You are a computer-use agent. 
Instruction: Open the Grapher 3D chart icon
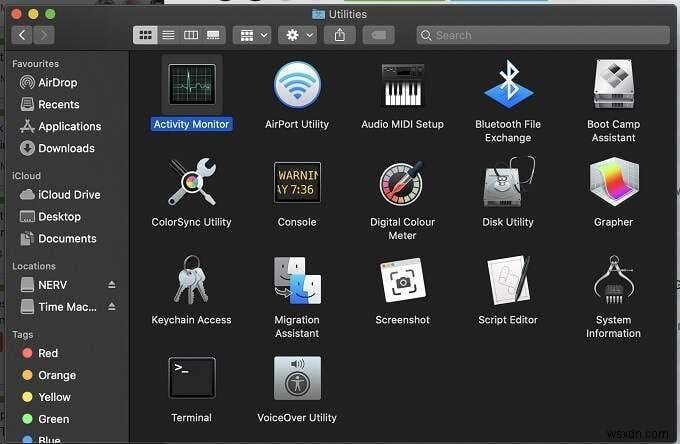point(614,182)
